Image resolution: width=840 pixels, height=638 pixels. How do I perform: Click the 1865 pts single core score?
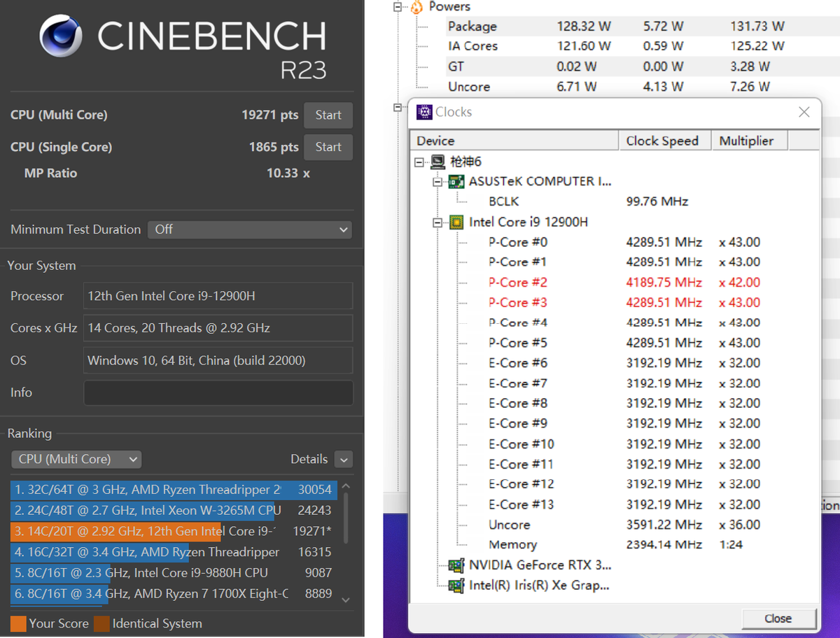[x=274, y=147]
